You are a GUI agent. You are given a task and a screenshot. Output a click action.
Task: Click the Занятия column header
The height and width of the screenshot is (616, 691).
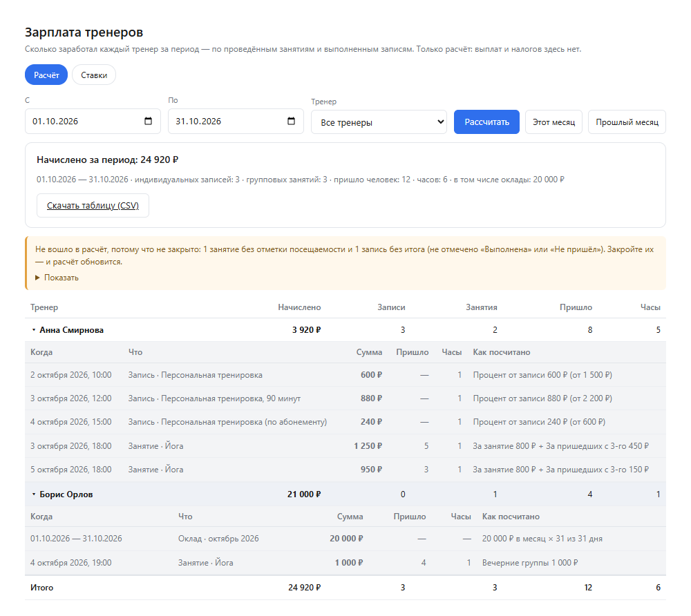pos(482,307)
